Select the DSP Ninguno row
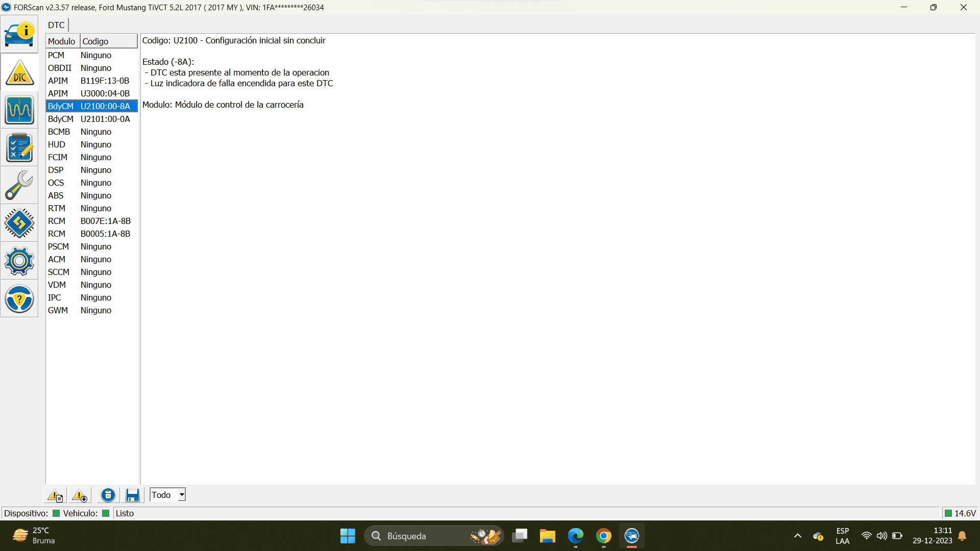Image resolution: width=980 pixels, height=551 pixels. 92,170
